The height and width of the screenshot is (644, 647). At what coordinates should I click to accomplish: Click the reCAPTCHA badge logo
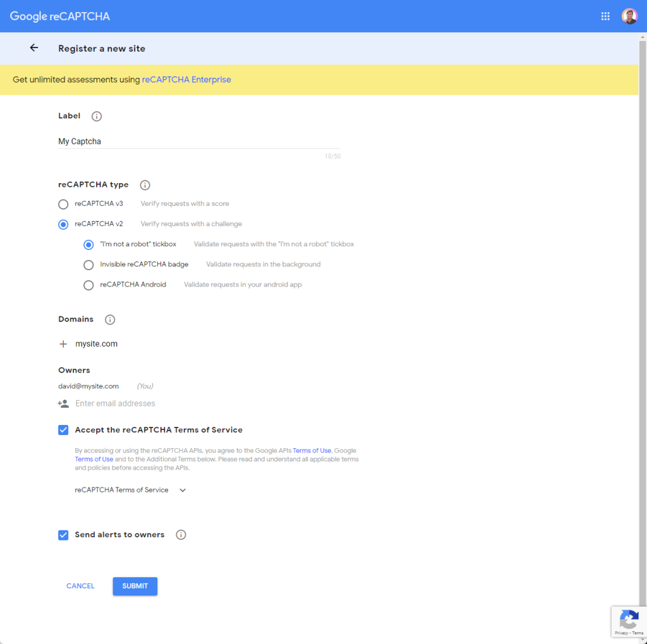point(629,619)
